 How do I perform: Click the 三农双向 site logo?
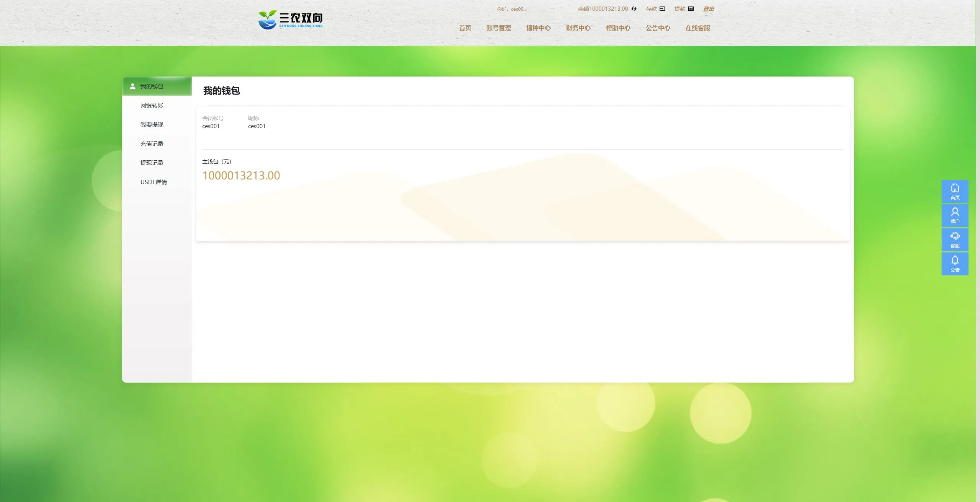pos(291,20)
